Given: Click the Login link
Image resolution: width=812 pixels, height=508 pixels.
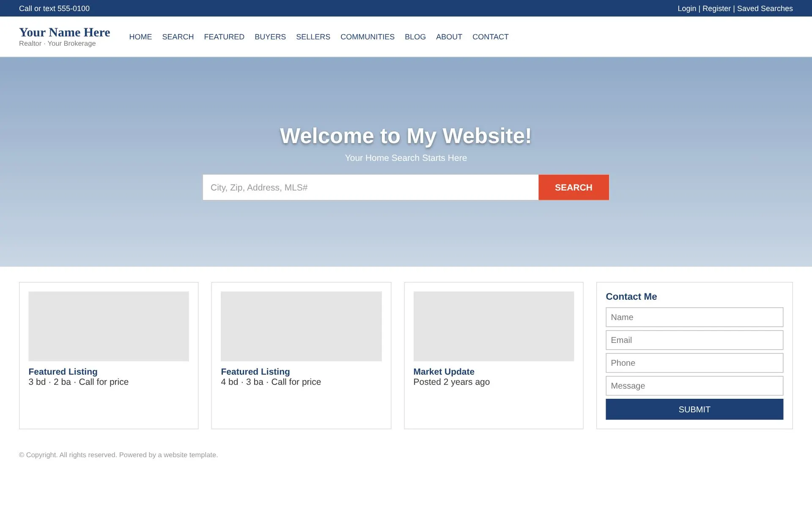Looking at the screenshot, I should click(687, 8).
